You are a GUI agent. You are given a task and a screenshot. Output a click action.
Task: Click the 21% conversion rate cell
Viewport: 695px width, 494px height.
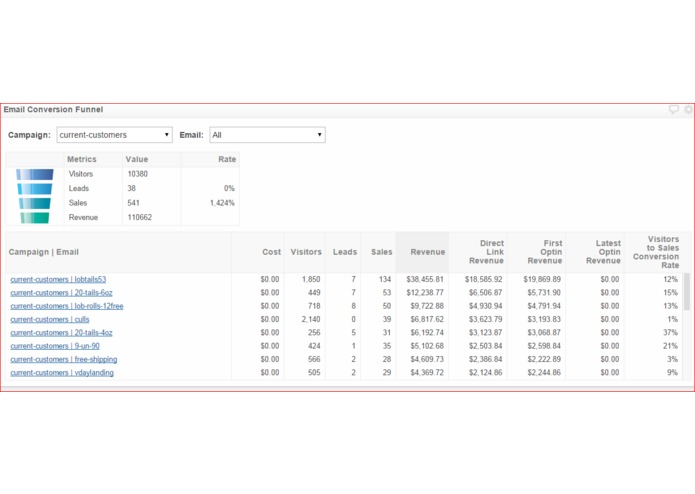click(x=670, y=346)
